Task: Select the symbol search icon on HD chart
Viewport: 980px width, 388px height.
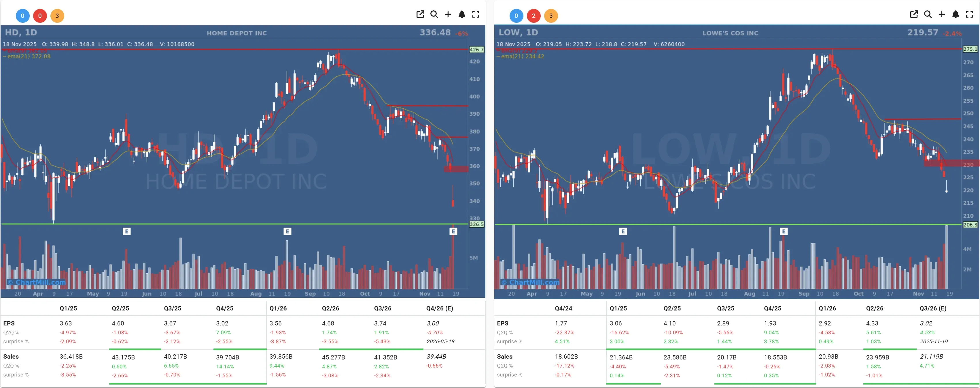Action: pyautogui.click(x=434, y=14)
